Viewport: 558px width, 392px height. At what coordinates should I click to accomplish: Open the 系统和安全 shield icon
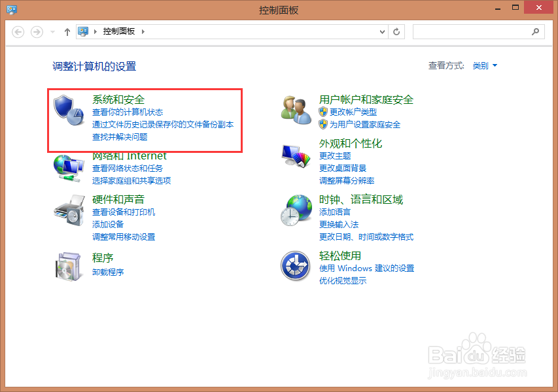point(67,110)
